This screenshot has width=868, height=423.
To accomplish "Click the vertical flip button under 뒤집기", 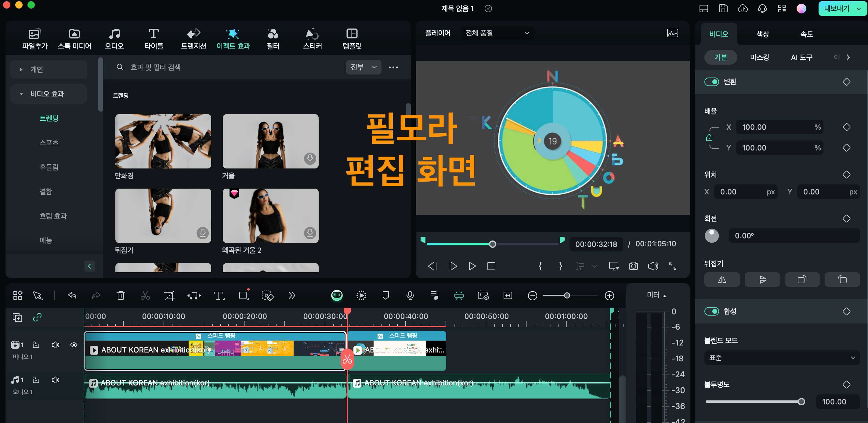I will coord(762,280).
